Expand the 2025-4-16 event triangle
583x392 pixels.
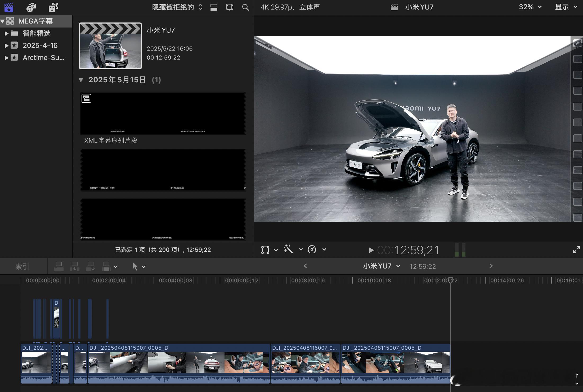7,45
